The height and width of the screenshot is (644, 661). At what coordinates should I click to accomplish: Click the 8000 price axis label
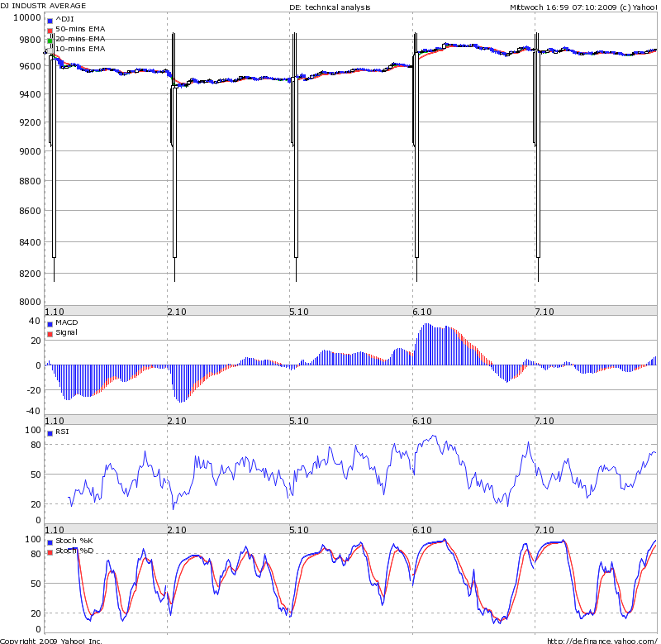30,302
